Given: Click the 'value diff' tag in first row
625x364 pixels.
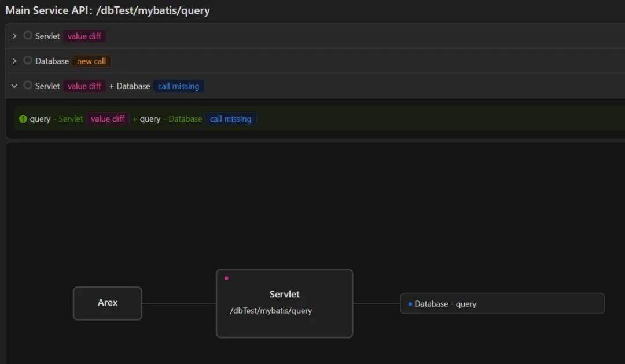Looking at the screenshot, I should 84,36.
